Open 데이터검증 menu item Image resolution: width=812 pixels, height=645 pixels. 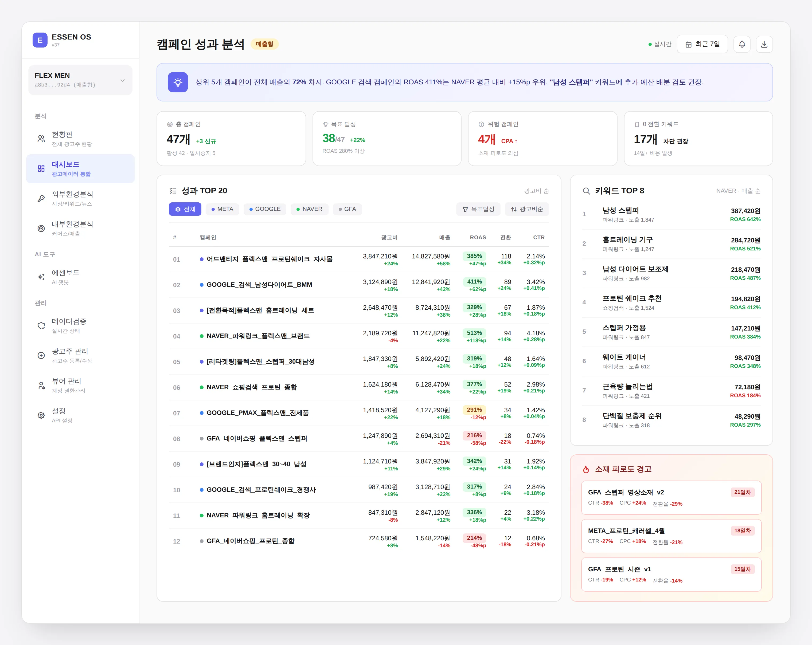[x=80, y=326]
